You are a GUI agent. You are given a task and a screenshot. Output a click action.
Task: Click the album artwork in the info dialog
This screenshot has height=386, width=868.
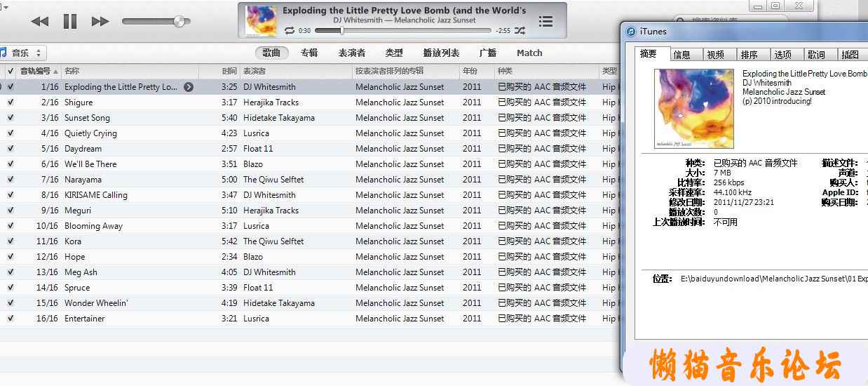click(694, 108)
